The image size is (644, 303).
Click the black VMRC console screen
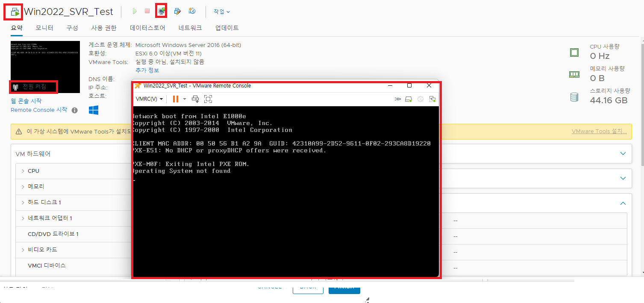[x=286, y=192]
